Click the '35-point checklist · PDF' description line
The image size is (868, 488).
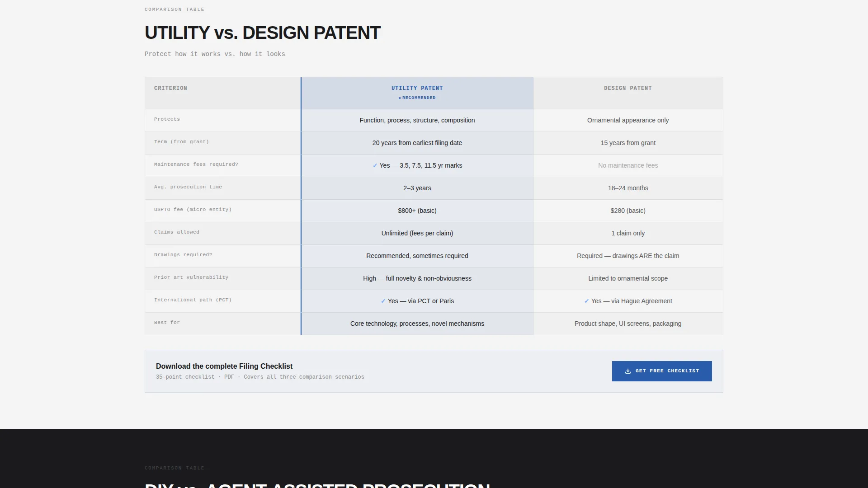[260, 377]
